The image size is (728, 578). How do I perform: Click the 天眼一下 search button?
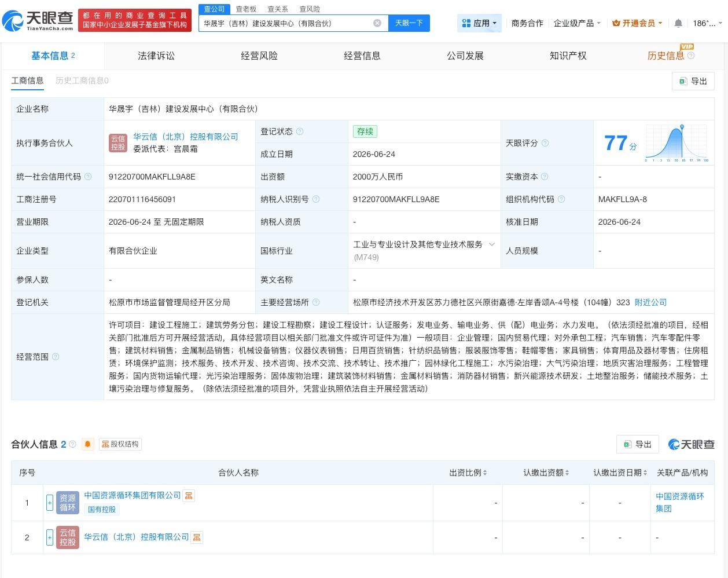click(409, 23)
